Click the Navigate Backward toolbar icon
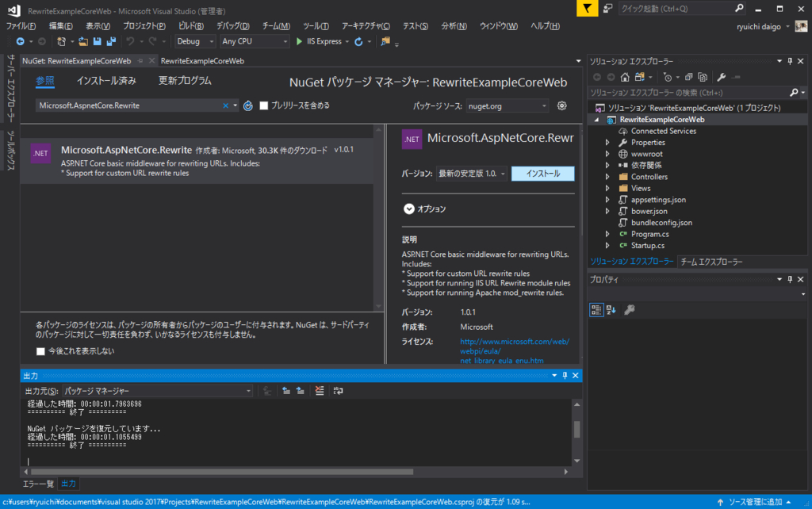Screen dimensions: 812x509 tap(20, 41)
